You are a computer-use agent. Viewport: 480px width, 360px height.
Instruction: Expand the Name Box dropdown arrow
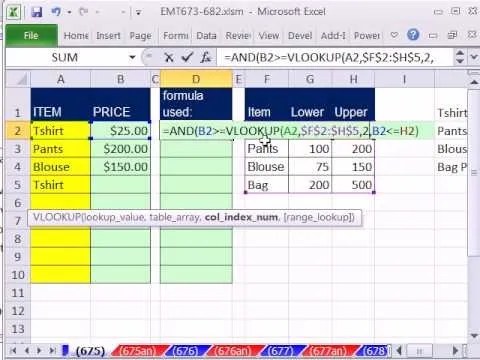pos(132,58)
